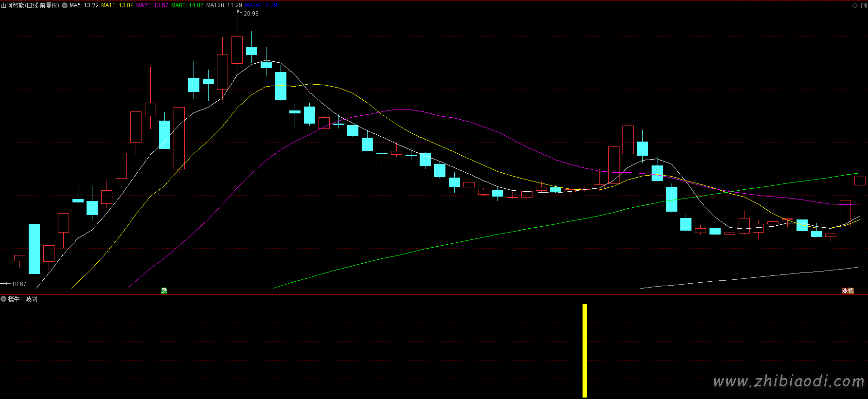
Task: Click the red 涨榜 marker icon
Action: pos(848,290)
